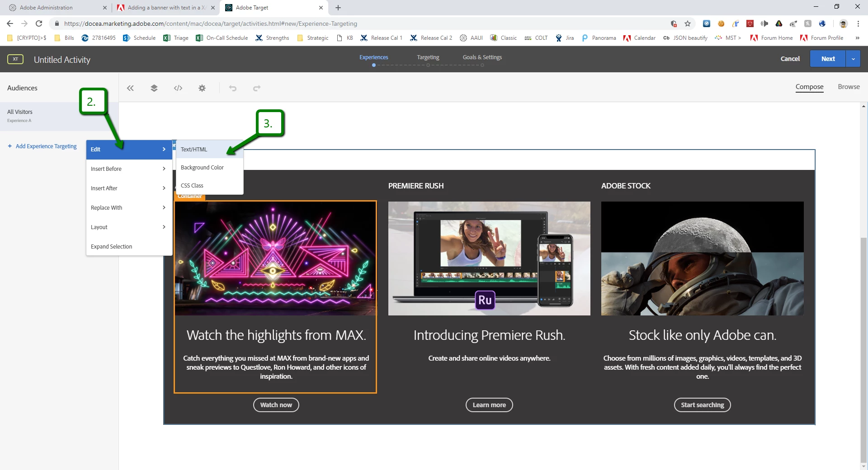
Task: Click the Watch now button
Action: pyautogui.click(x=276, y=405)
